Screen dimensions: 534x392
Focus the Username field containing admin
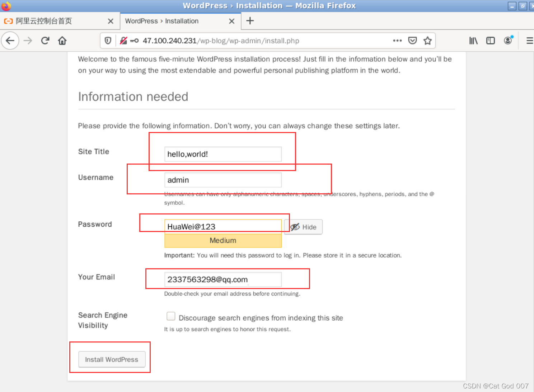pos(223,180)
